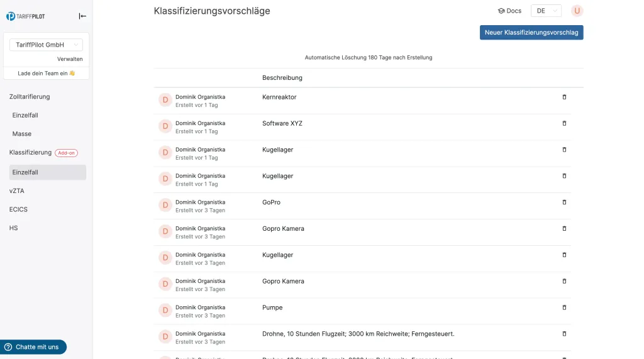This screenshot has height=359, width=644.
Task: Click the trash icon for the GoPro row
Action: (564, 202)
